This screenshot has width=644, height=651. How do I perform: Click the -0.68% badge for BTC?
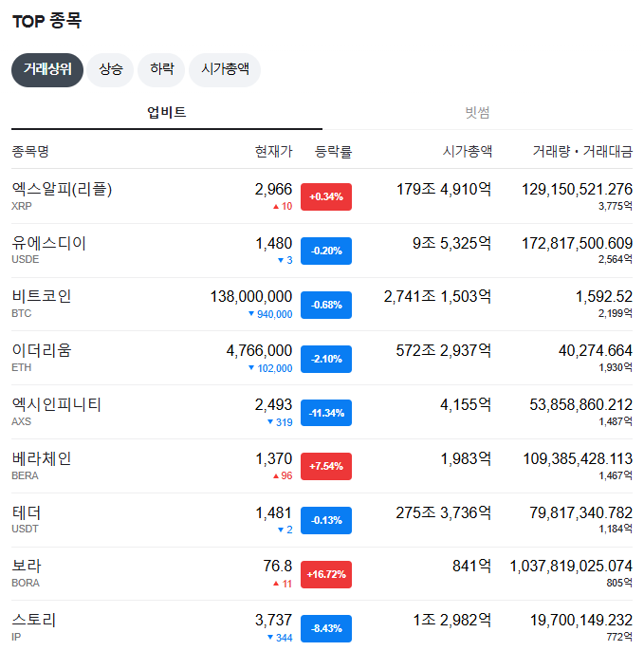(x=326, y=305)
